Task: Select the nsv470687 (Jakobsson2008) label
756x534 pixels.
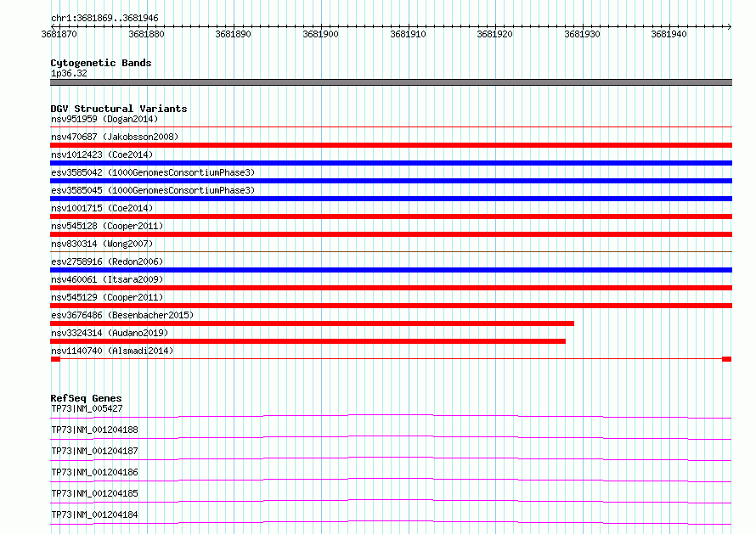Action: [115, 137]
